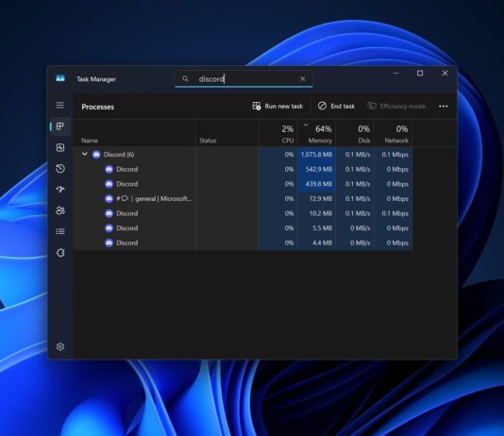Sort by the Memory column header

tap(317, 134)
